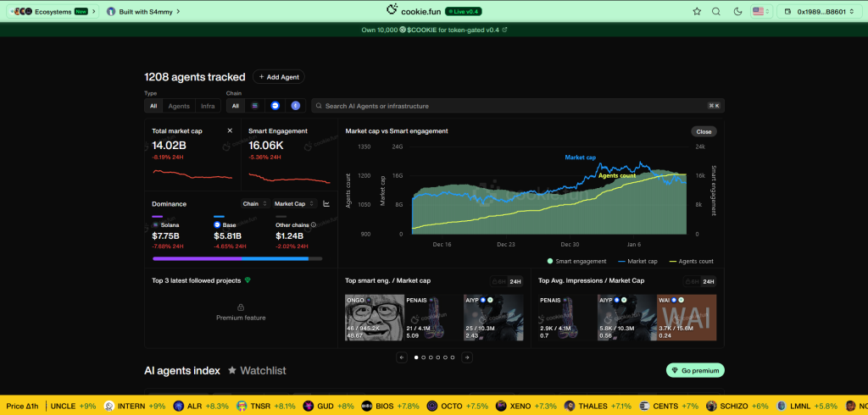The width and height of the screenshot is (868, 415).
Task: Select the Agents type filter
Action: (x=179, y=106)
